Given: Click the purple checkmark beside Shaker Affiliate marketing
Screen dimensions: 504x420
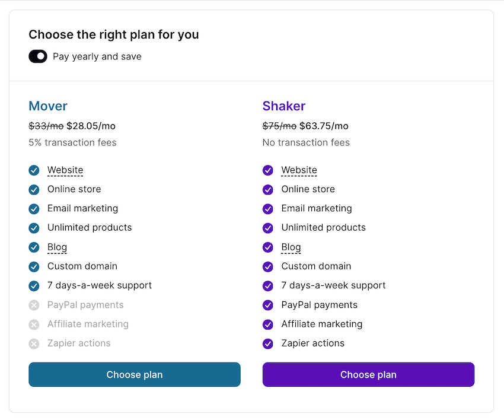Looking at the screenshot, I should coord(268,324).
